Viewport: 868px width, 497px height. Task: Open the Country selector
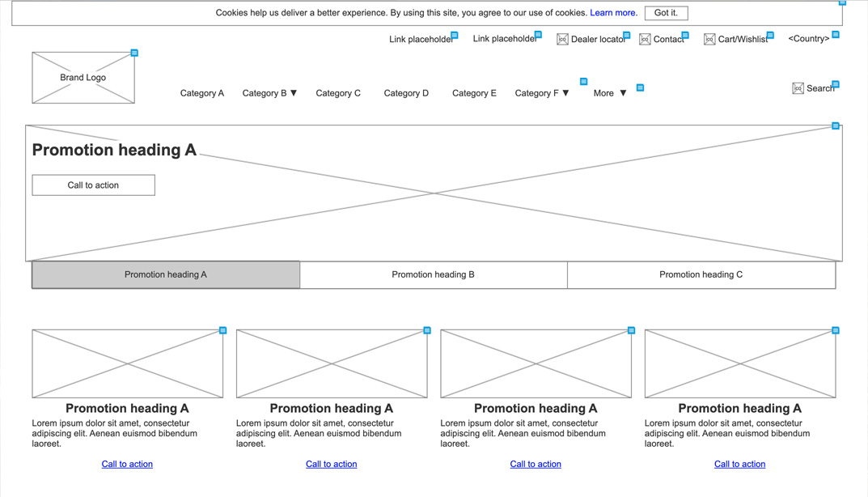coord(808,39)
